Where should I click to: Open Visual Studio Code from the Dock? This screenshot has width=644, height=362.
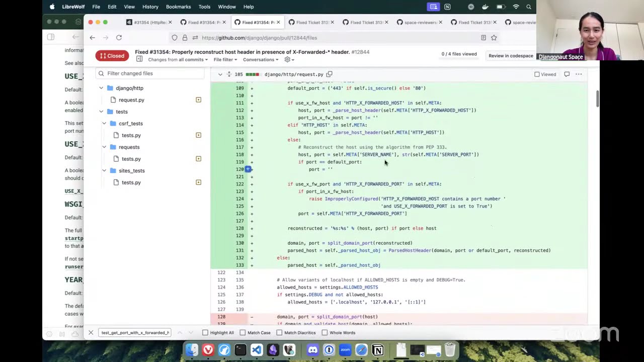pyautogui.click(x=257, y=349)
